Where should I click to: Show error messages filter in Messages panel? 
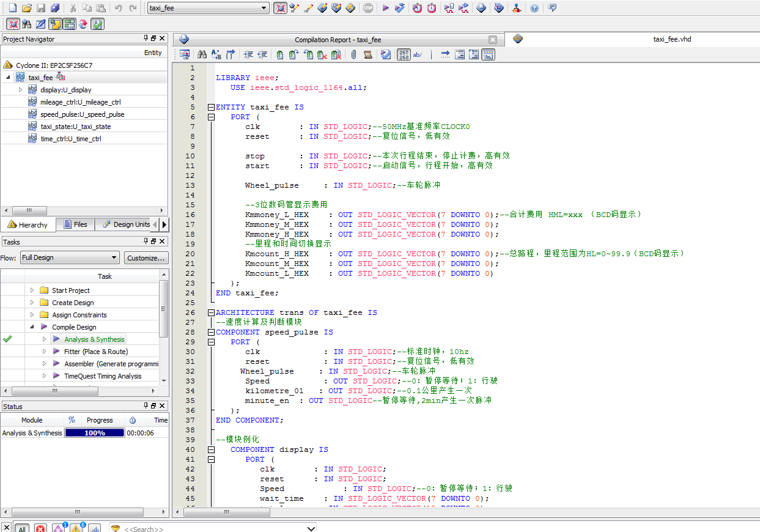click(40, 528)
